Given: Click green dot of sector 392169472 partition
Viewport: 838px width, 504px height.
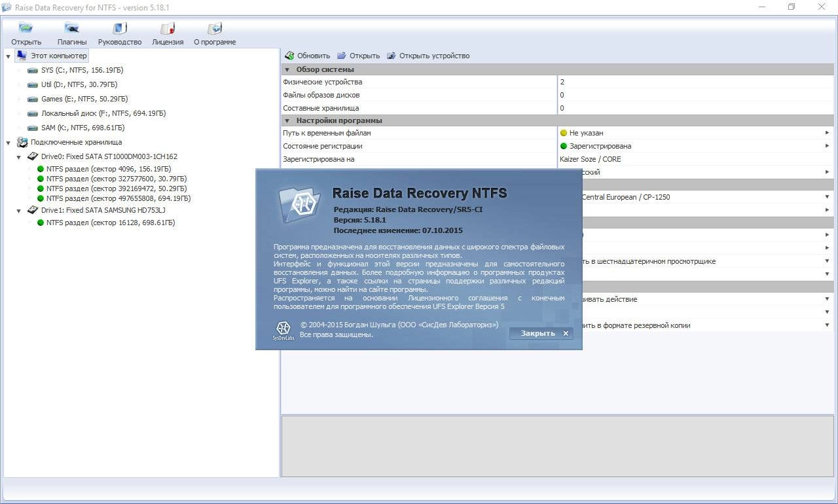Looking at the screenshot, I should pyautogui.click(x=41, y=189).
